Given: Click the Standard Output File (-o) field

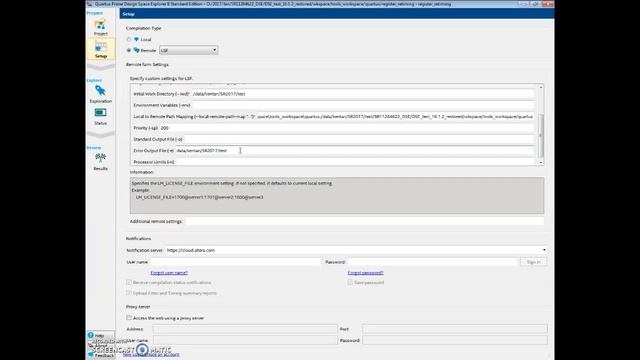Looking at the screenshot, I should click(x=359, y=140).
